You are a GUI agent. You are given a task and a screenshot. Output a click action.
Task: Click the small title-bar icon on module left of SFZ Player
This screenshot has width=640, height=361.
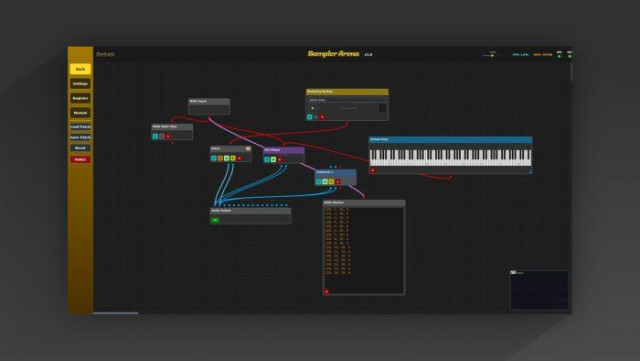coord(248,149)
